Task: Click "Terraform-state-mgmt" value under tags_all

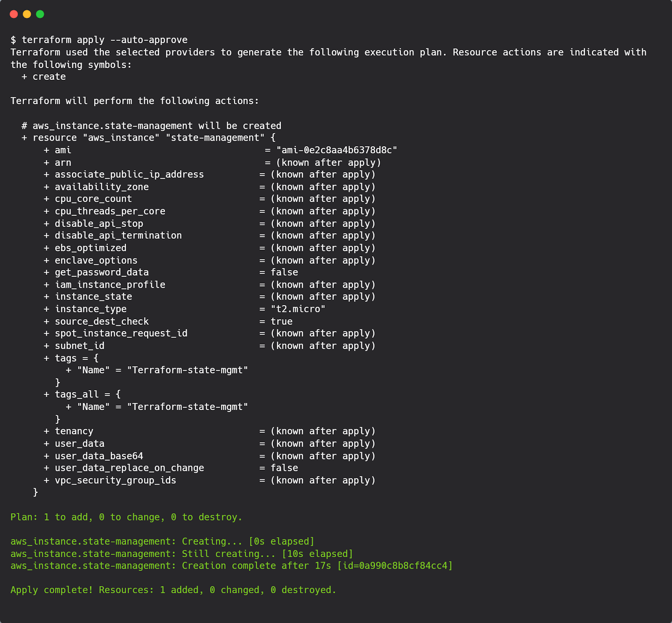Action: (x=188, y=407)
